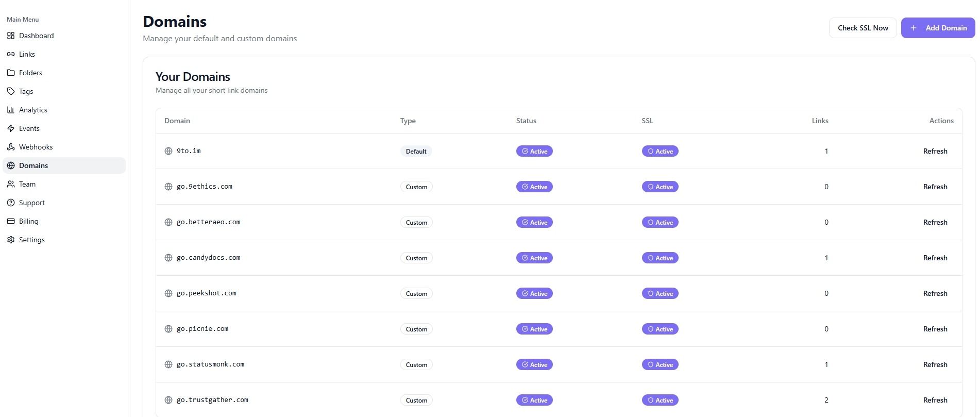Click the Domain column header
The width and height of the screenshot is (980, 417).
177,121
